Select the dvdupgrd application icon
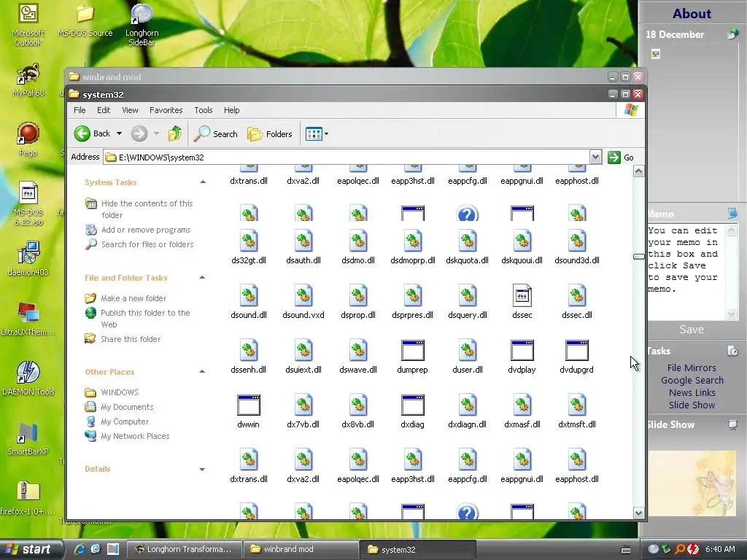The height and width of the screenshot is (560, 747). pos(577,351)
